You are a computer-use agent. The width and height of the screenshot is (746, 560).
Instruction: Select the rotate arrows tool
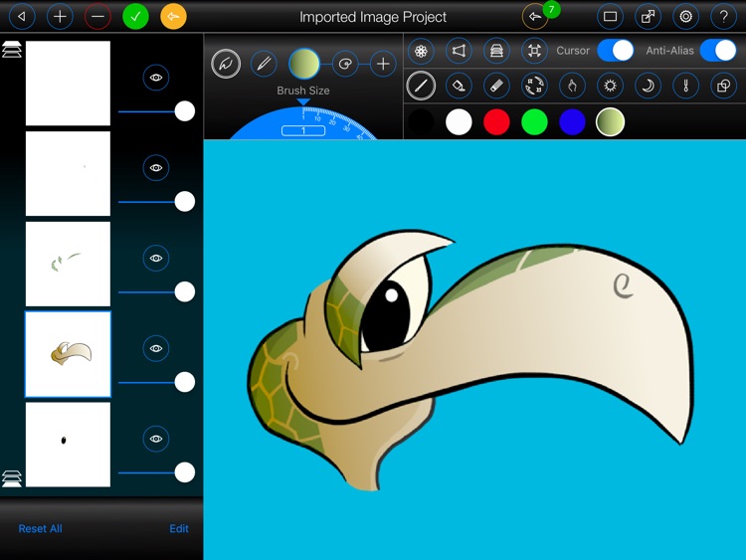click(x=534, y=86)
